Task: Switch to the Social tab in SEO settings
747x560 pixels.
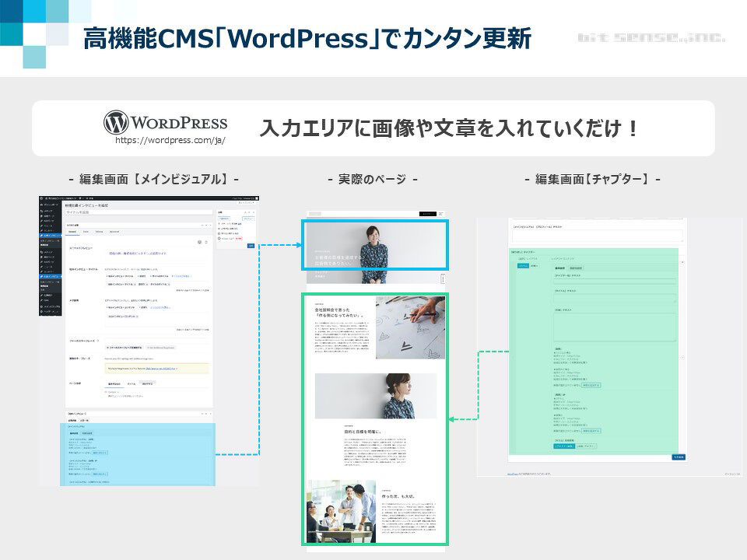Action: [99, 232]
